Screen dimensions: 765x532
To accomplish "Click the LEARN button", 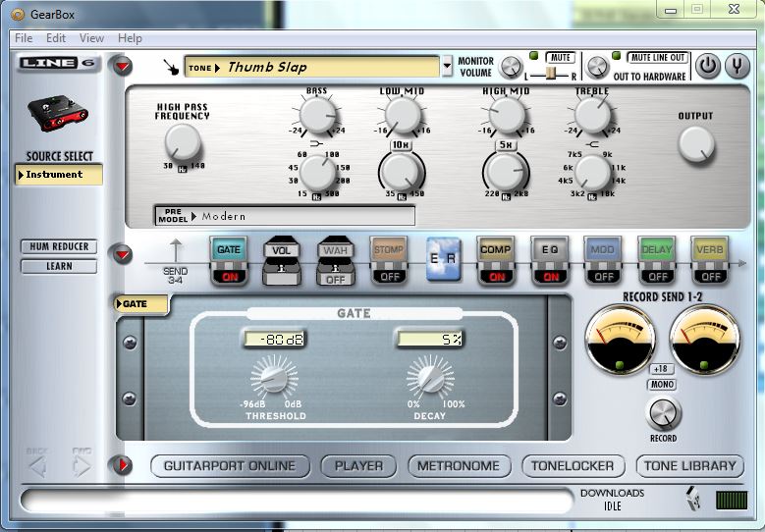I will point(59,266).
